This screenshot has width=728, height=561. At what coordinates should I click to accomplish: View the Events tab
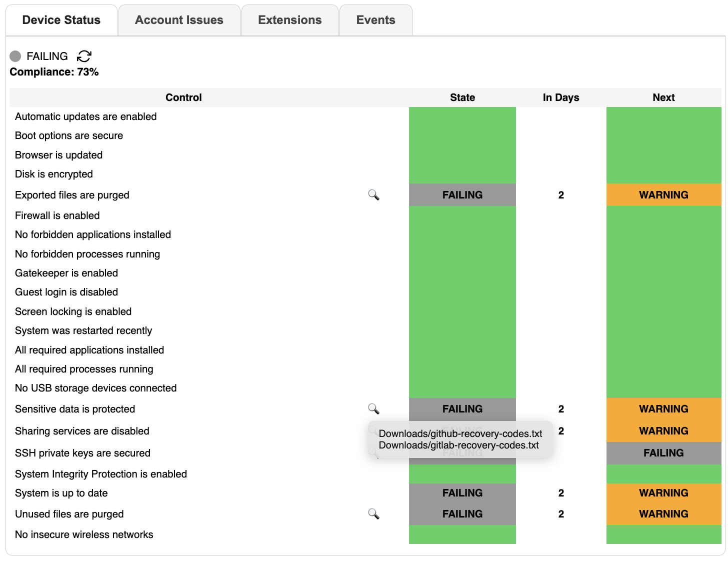(375, 20)
